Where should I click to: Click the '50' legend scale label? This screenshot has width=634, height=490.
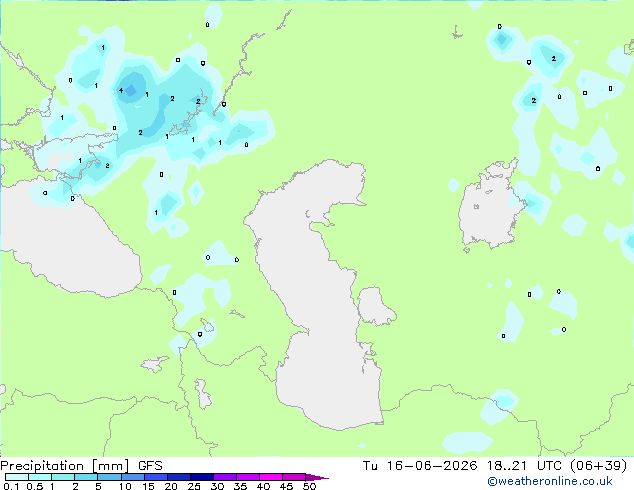tap(309, 486)
